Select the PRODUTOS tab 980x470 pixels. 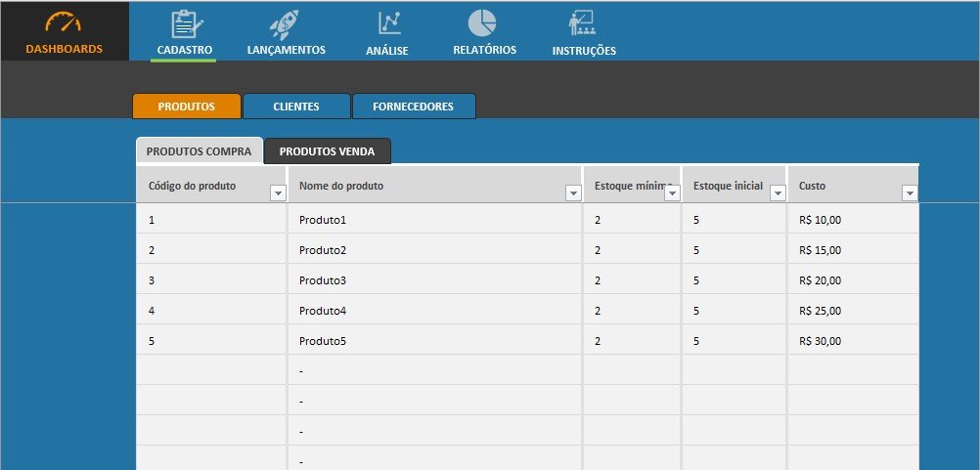[x=186, y=107]
